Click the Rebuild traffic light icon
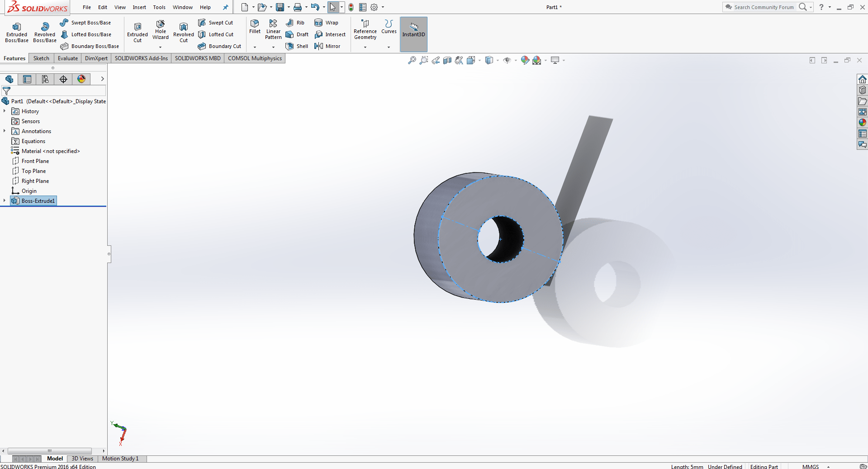 (x=351, y=7)
